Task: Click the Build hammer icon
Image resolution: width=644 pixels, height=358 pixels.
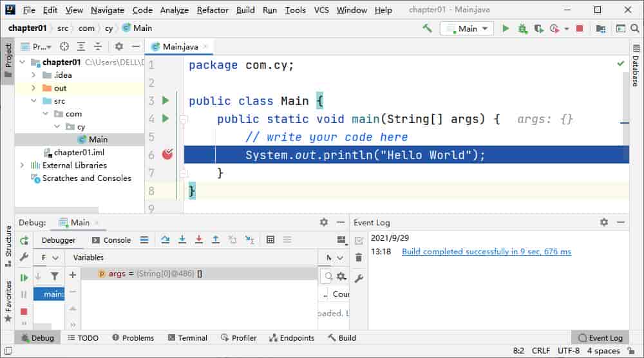Action: click(427, 28)
